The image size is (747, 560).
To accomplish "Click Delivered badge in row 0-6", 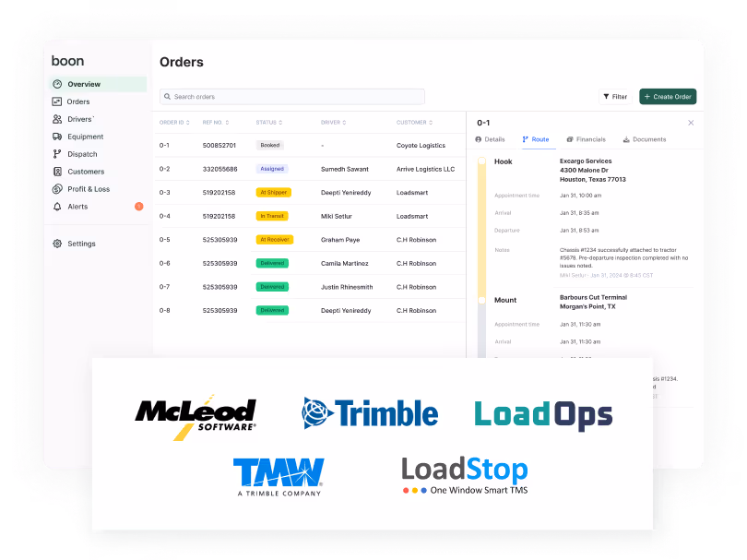I will (x=272, y=264).
